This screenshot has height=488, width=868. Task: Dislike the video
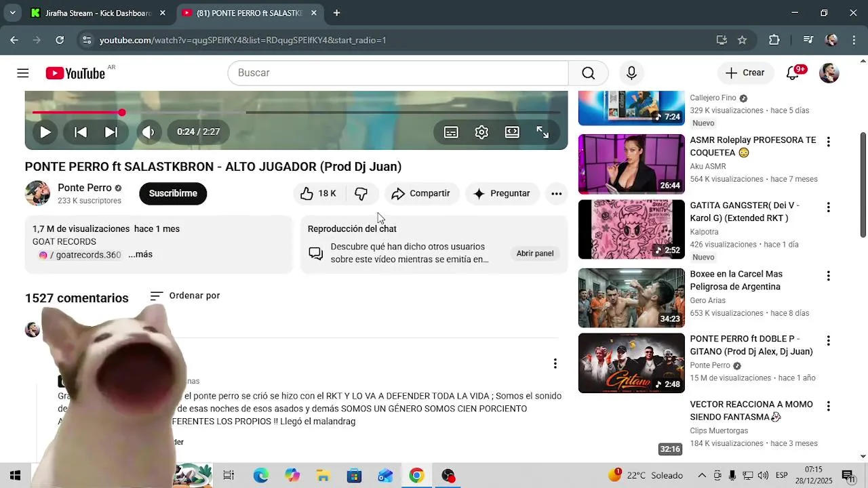[361, 194]
